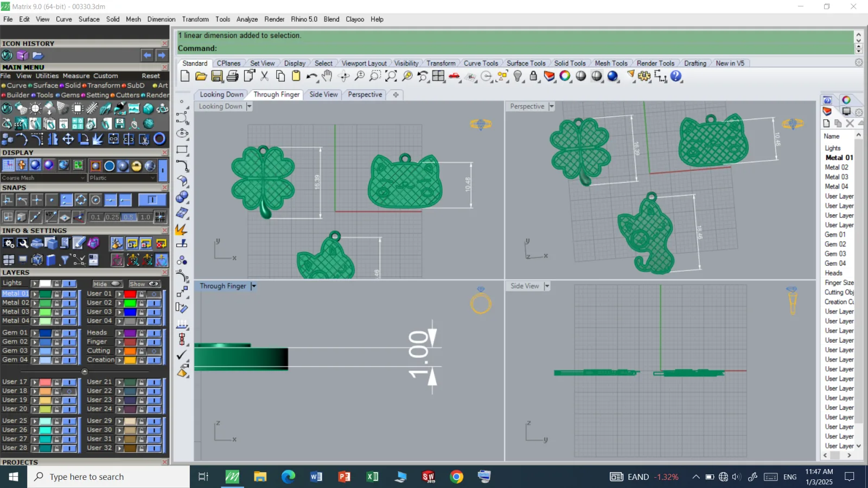Click the light bulb icon in toolbar
The image size is (868, 488).
pyautogui.click(x=518, y=76)
